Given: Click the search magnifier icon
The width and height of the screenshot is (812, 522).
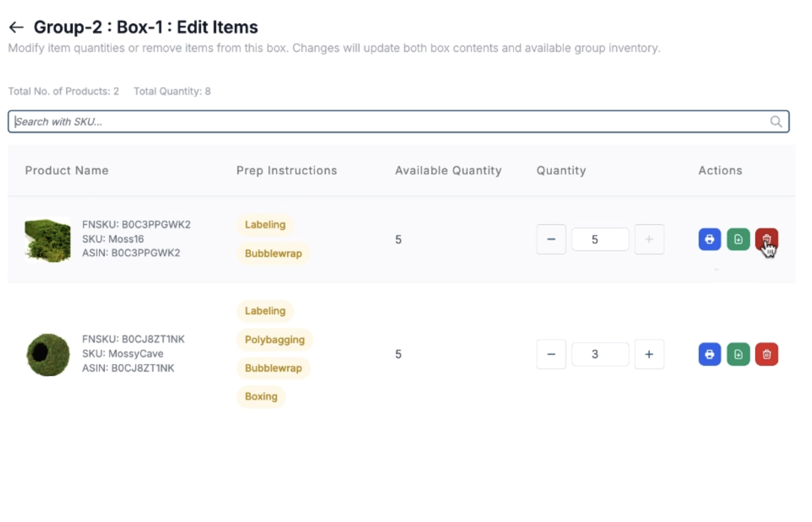Looking at the screenshot, I should tap(775, 121).
